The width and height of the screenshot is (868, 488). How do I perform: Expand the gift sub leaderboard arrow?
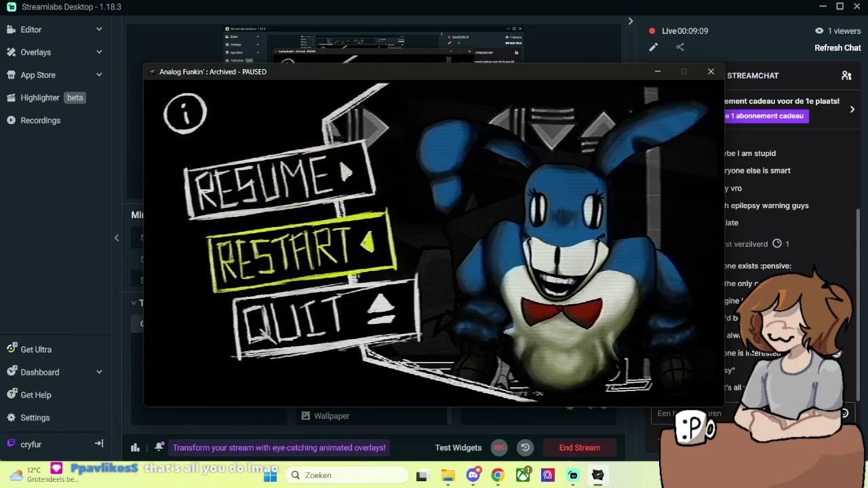pyautogui.click(x=852, y=109)
